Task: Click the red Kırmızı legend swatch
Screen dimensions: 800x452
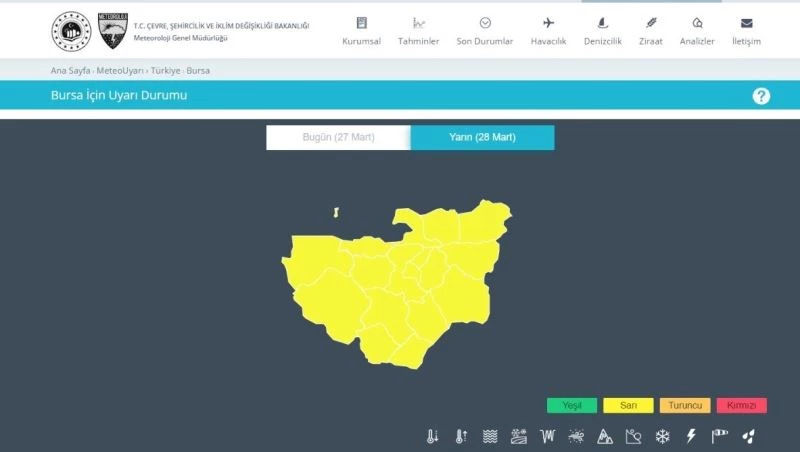Action: tap(741, 406)
